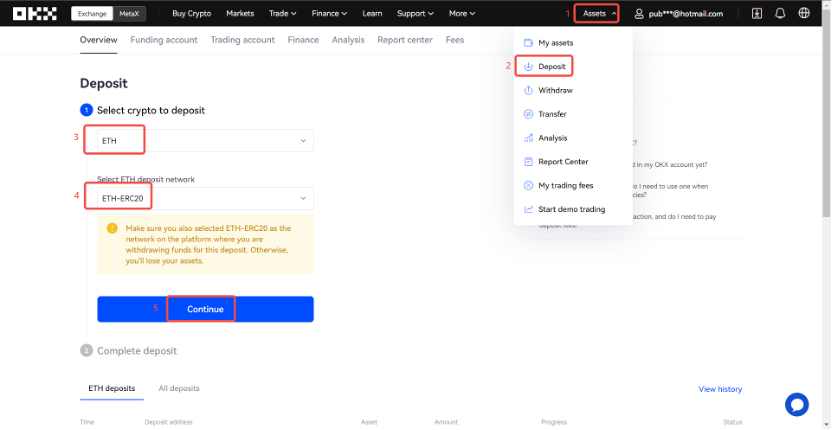Select My trading fees entry
This screenshot has width=832, height=430.
click(573, 185)
